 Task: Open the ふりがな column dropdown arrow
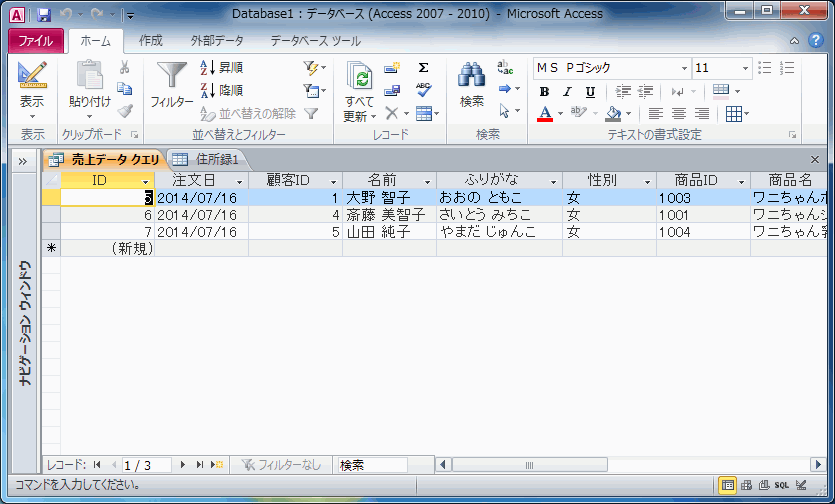[553, 182]
